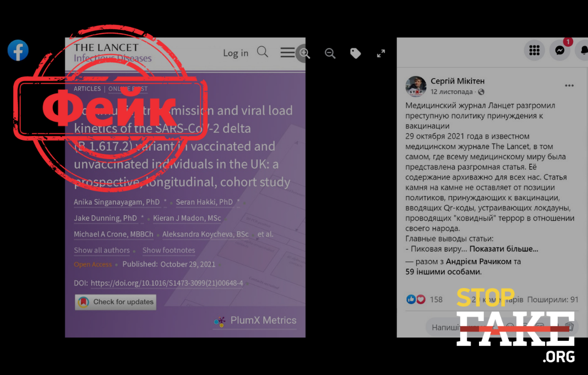The height and width of the screenshot is (375, 588).
Task: Open the Lancet hamburger menu
Action: [287, 52]
